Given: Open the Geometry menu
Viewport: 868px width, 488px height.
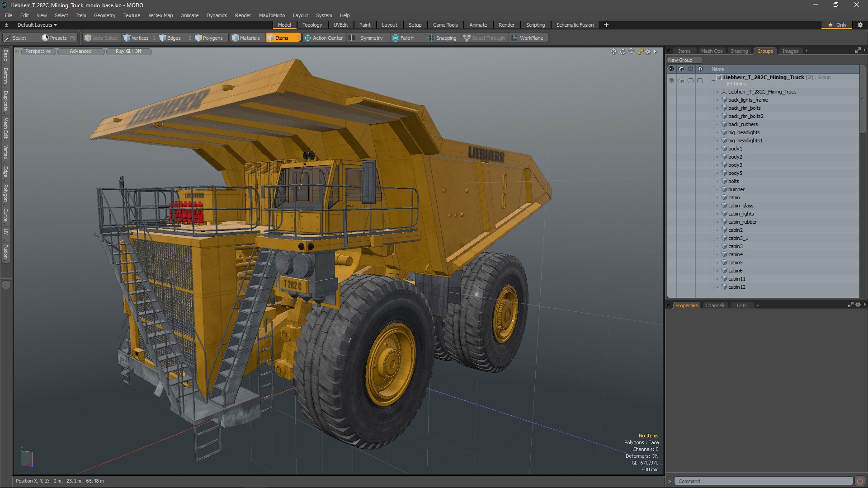Looking at the screenshot, I should tap(104, 15).
